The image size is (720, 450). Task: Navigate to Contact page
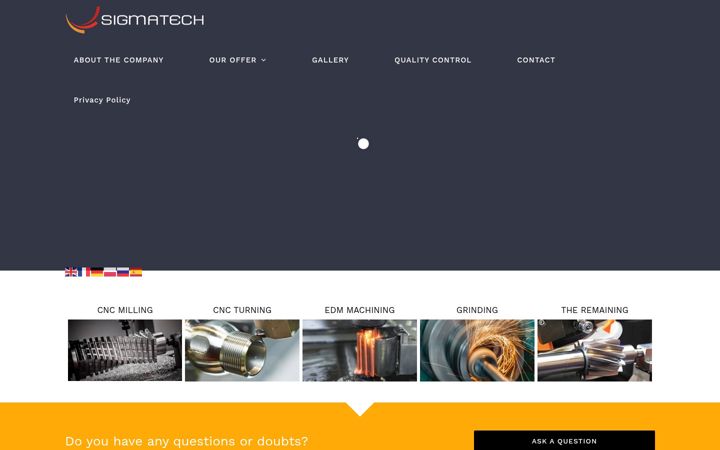(x=536, y=60)
